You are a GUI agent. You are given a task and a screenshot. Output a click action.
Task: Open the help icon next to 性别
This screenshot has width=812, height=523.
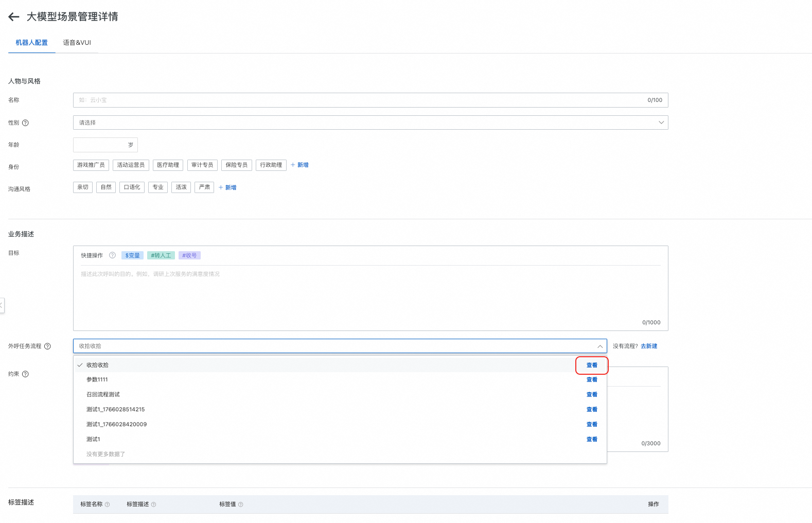(25, 123)
